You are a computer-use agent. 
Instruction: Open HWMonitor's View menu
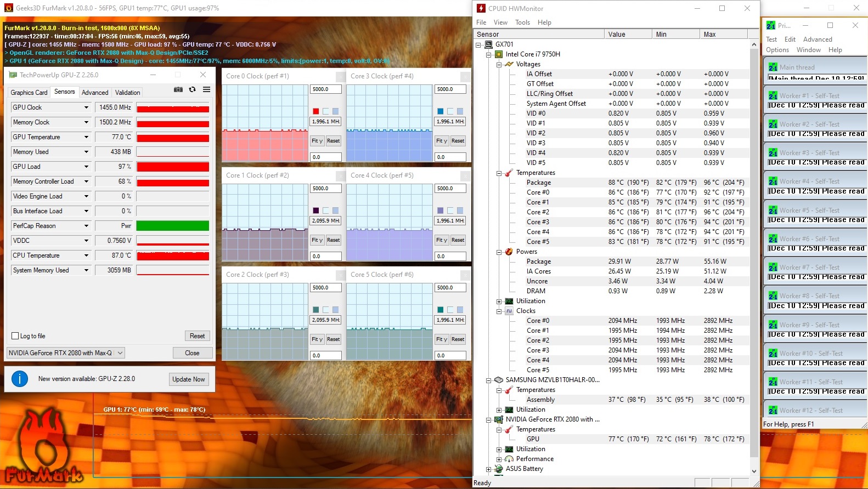point(500,22)
